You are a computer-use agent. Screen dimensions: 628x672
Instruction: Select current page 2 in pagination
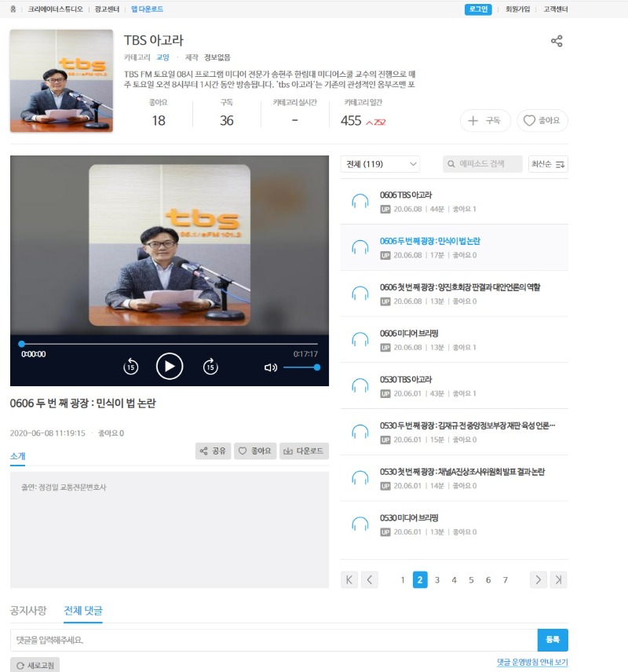[x=420, y=580]
